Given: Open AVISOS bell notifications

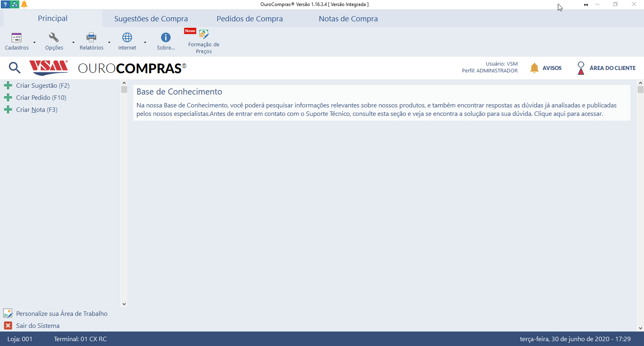Looking at the screenshot, I should (546, 68).
